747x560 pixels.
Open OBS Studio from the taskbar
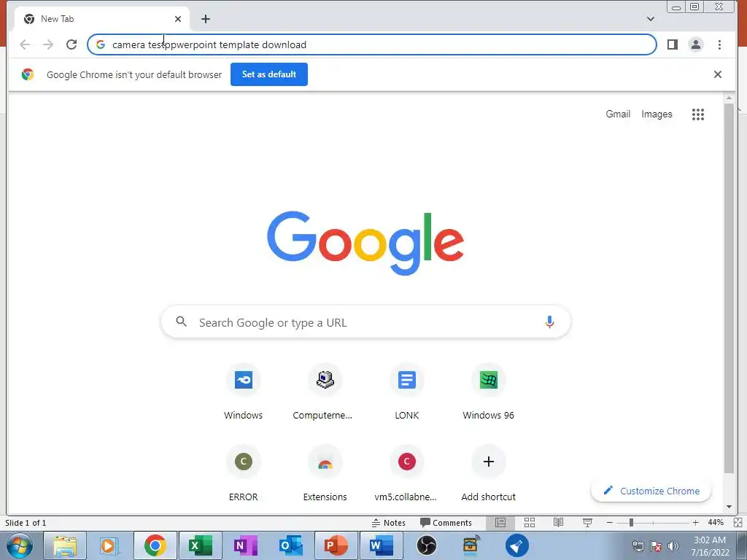(x=426, y=545)
